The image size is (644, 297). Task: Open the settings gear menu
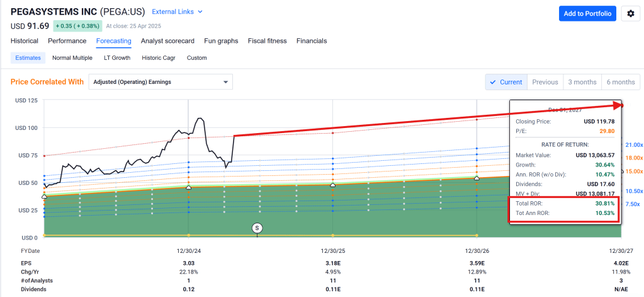click(x=631, y=13)
